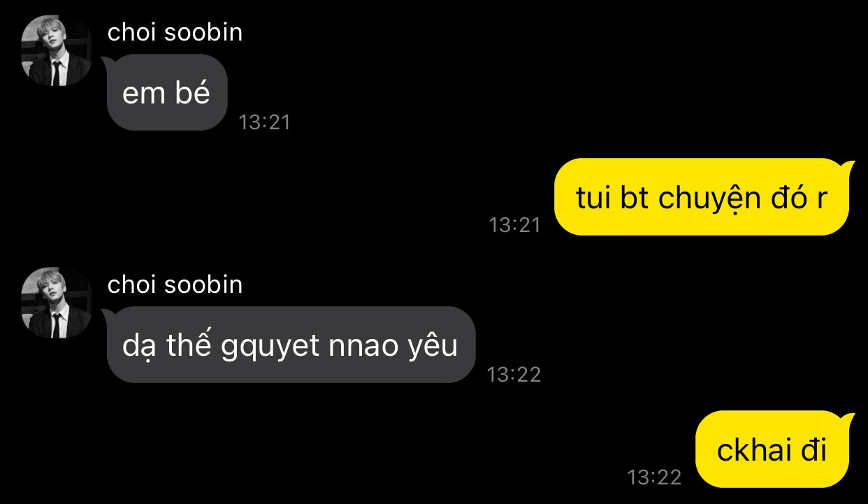This screenshot has height=504, width=868.
Task: Click the 13:21 timestamp beside the yellow bubble
Action: pyautogui.click(x=515, y=224)
